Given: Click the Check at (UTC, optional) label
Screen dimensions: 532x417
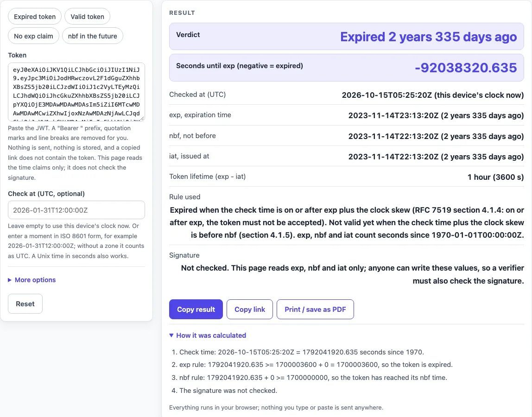Looking at the screenshot, I should (x=46, y=194).
